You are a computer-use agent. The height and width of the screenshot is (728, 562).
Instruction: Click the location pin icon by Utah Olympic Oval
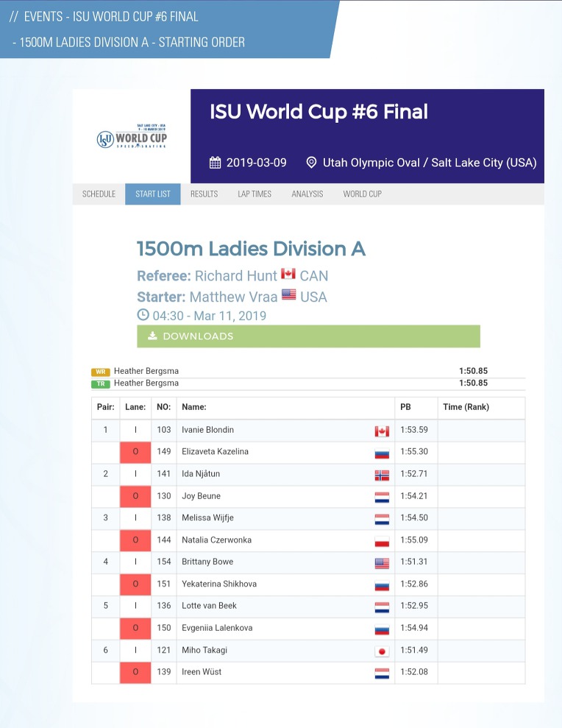click(x=311, y=163)
